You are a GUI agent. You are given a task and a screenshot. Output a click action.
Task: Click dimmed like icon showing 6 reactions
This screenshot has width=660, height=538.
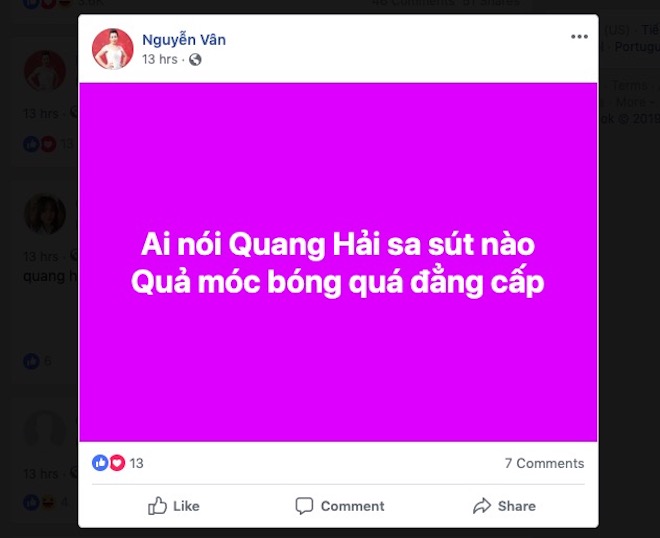coord(31,361)
